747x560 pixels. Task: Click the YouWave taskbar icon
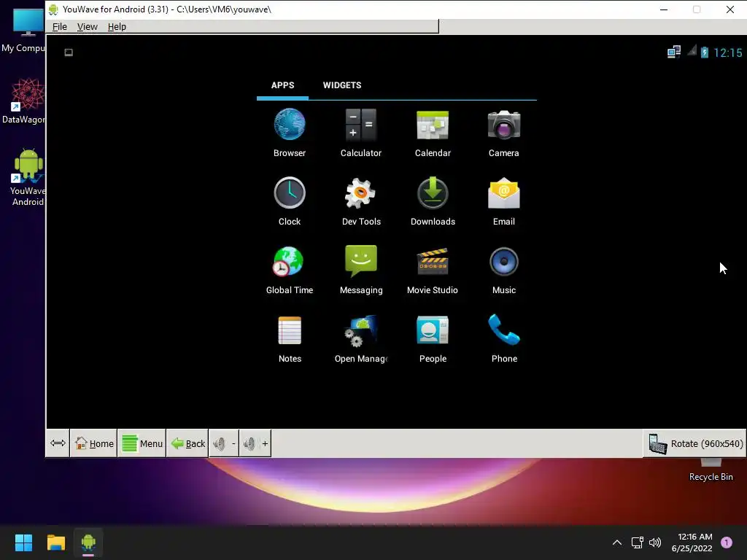coord(88,542)
